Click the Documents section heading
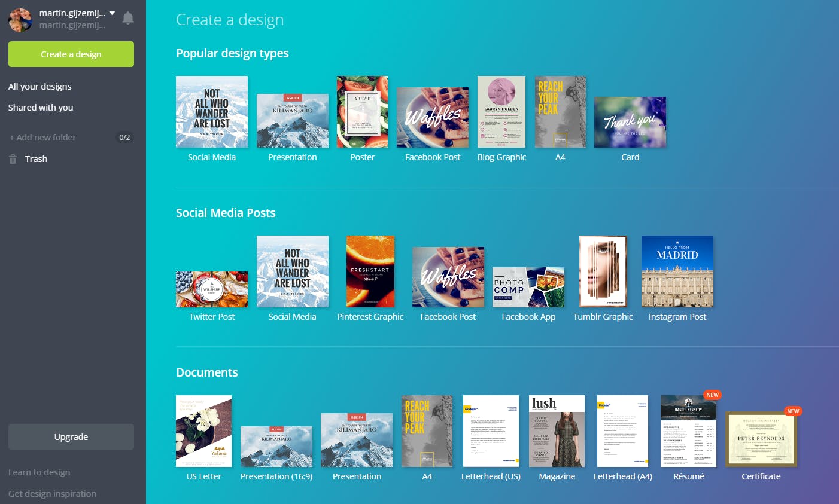Screen dimensions: 839x504 point(207,372)
